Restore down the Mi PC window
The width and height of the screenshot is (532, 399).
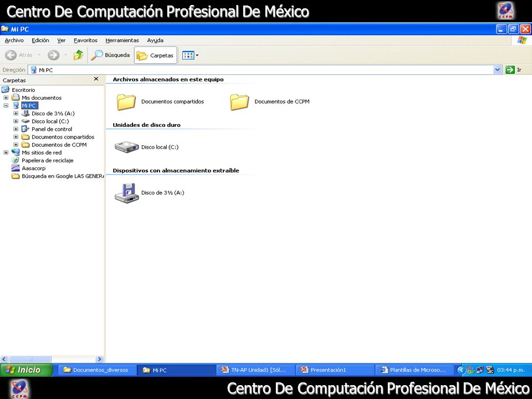513,29
